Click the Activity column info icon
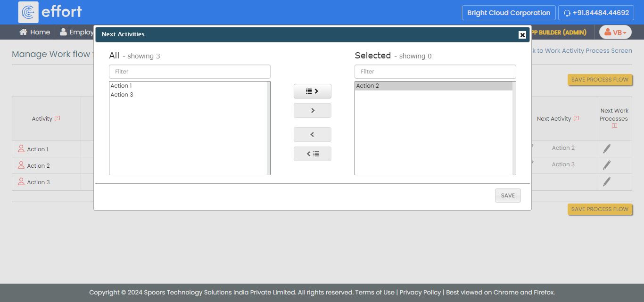644x302 pixels. point(58,119)
